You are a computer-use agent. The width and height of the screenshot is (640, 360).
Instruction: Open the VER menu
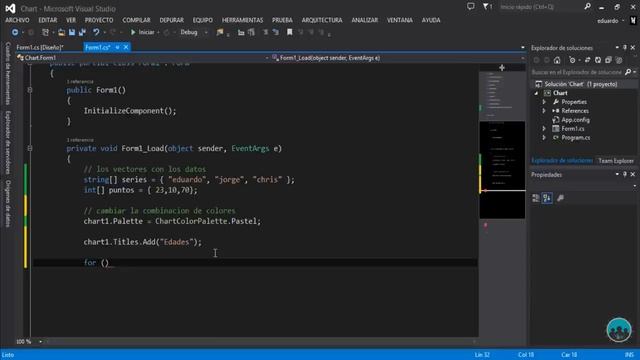coord(71,20)
